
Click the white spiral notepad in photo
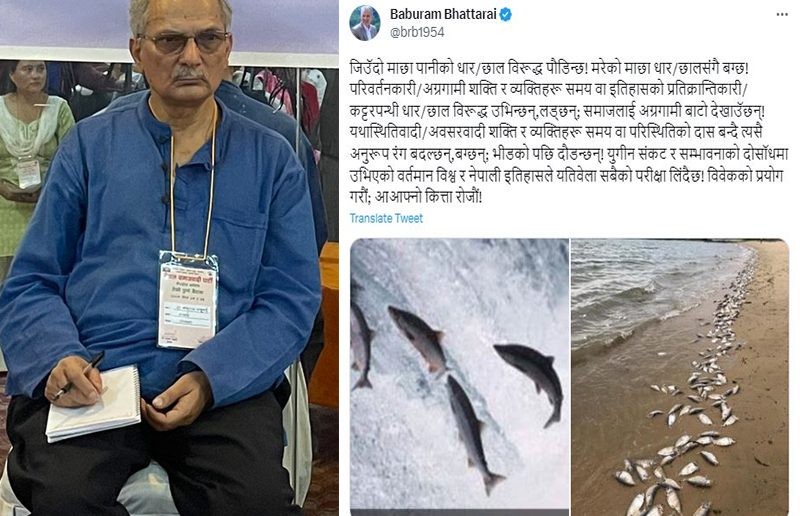click(94, 404)
